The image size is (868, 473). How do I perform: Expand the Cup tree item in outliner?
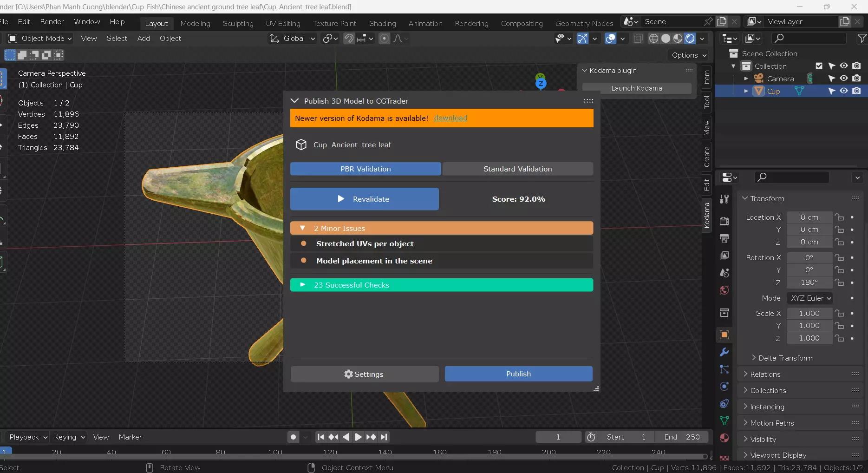pos(746,91)
